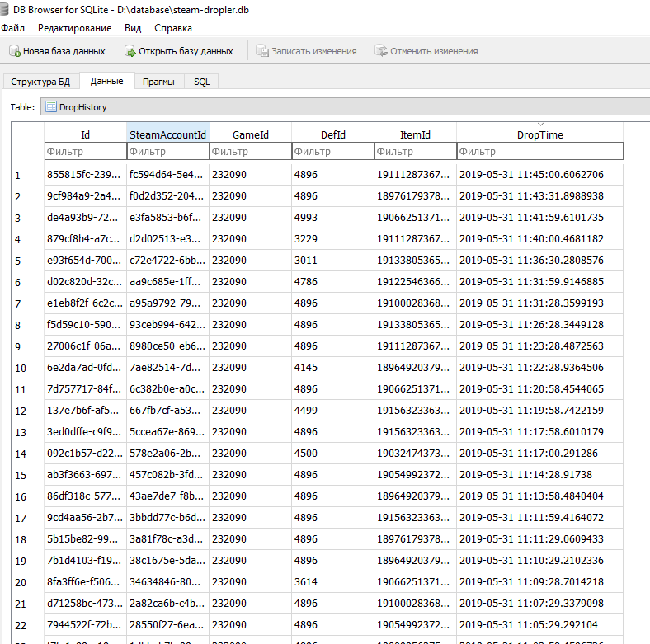650x644 pixels.
Task: Select cell 38c1675e-5da...
Action: [167, 561]
